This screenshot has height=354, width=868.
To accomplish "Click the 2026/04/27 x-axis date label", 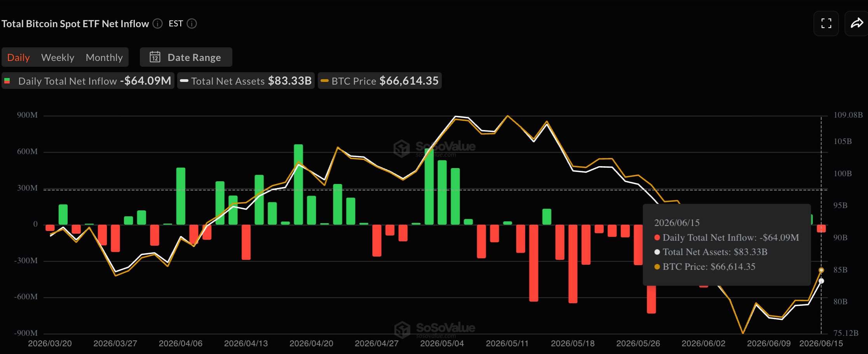I will 376,344.
